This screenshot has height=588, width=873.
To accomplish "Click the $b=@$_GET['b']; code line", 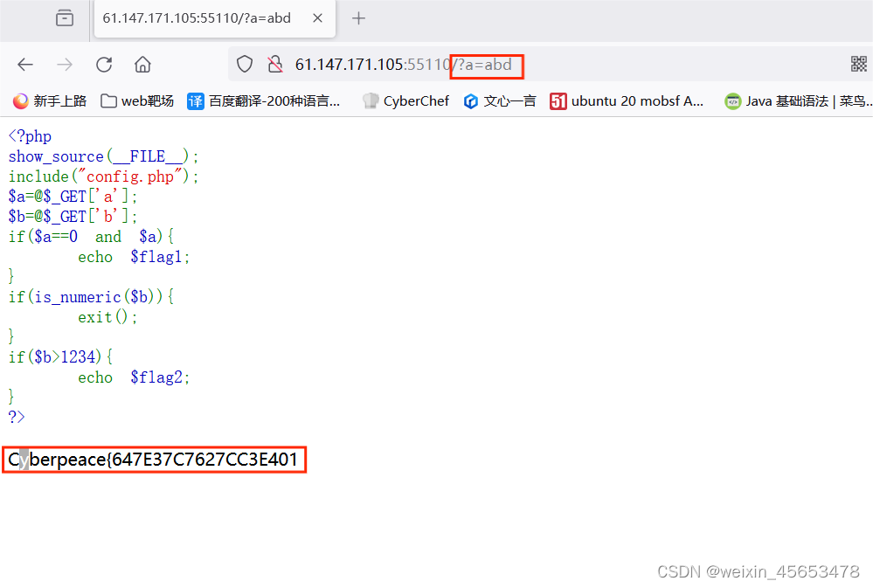I will (x=73, y=217).
